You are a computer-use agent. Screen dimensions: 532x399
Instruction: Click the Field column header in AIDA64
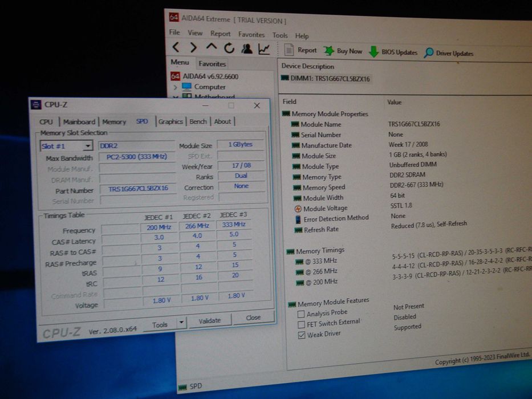click(x=290, y=101)
